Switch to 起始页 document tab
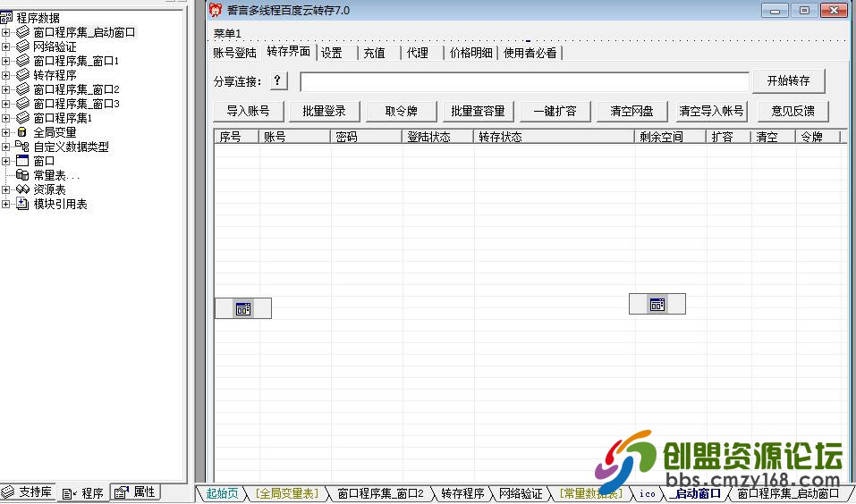The height and width of the screenshot is (504, 856). click(222, 493)
